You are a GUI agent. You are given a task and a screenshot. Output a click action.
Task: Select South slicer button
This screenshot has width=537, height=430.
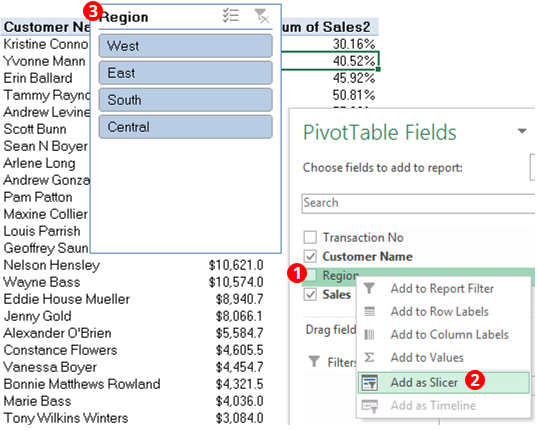point(186,100)
